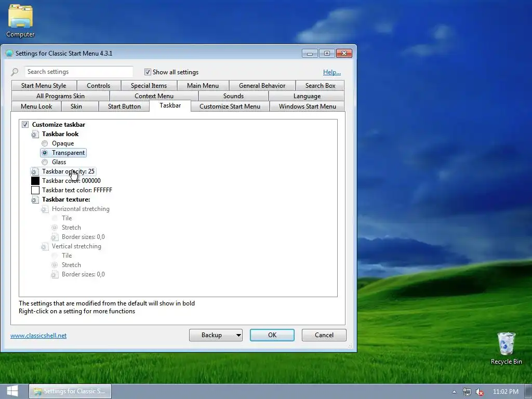Click the clock showing 11:02 PM

pyautogui.click(x=506, y=392)
